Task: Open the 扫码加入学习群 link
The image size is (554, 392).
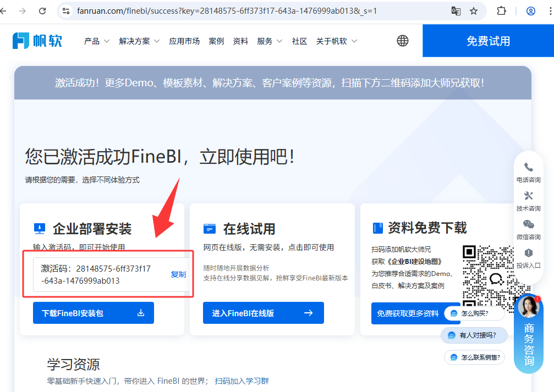Action: (x=242, y=381)
